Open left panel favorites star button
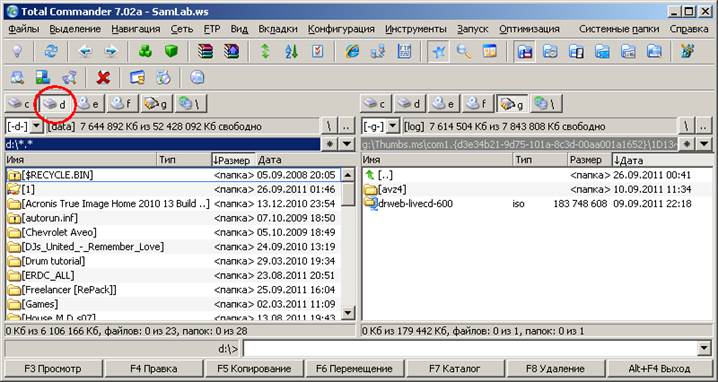The width and height of the screenshot is (718, 382). click(330, 144)
